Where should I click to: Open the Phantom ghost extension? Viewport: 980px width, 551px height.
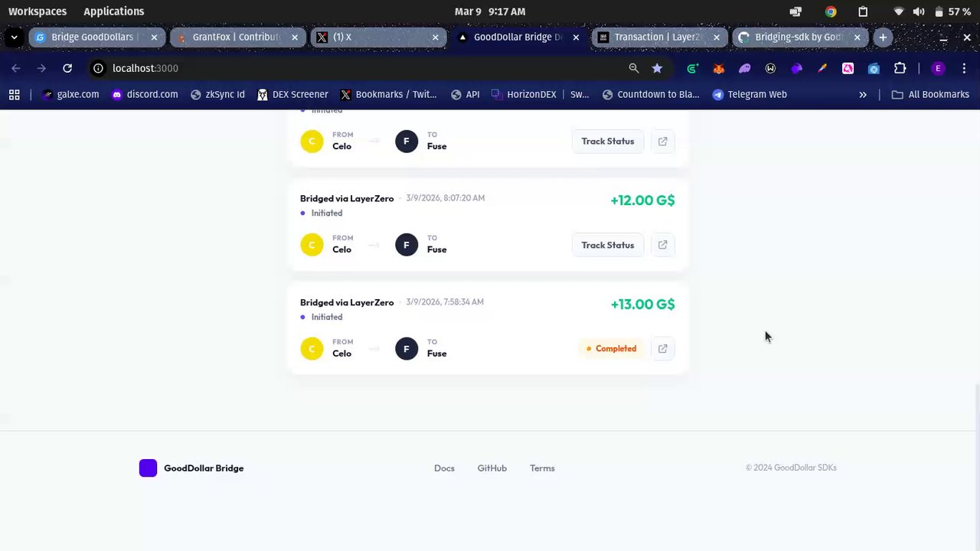click(x=744, y=68)
